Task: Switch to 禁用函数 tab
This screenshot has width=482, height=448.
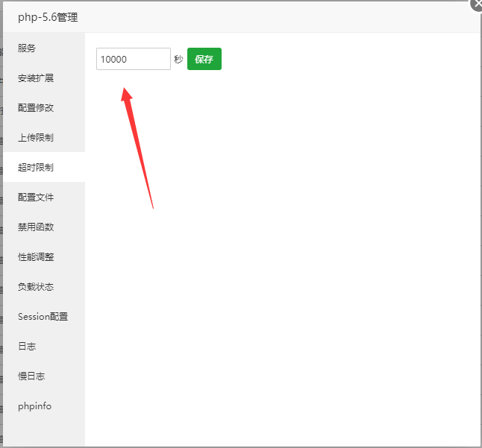Action: [x=44, y=227]
